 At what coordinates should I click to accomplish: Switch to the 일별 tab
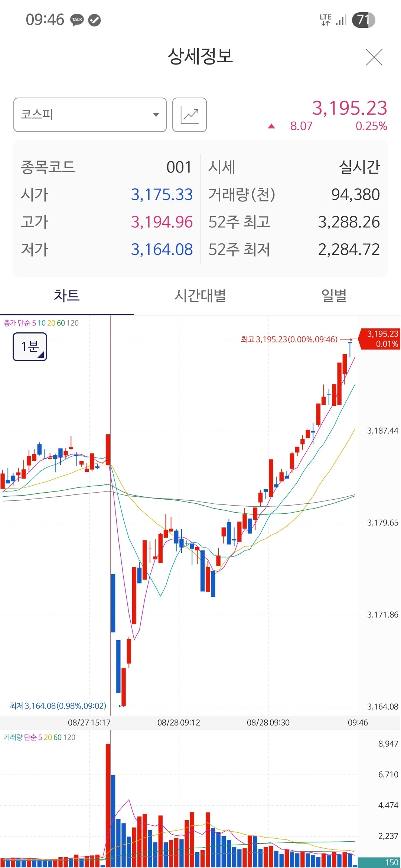pyautogui.click(x=334, y=296)
